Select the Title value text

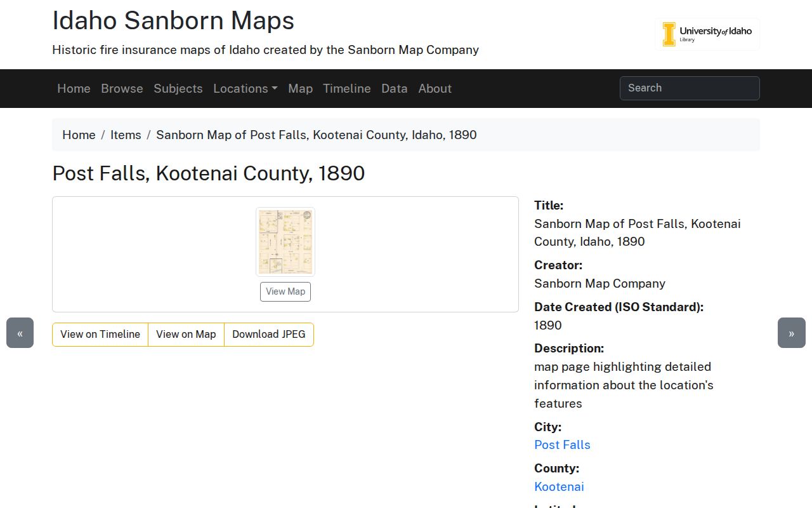pyautogui.click(x=638, y=232)
